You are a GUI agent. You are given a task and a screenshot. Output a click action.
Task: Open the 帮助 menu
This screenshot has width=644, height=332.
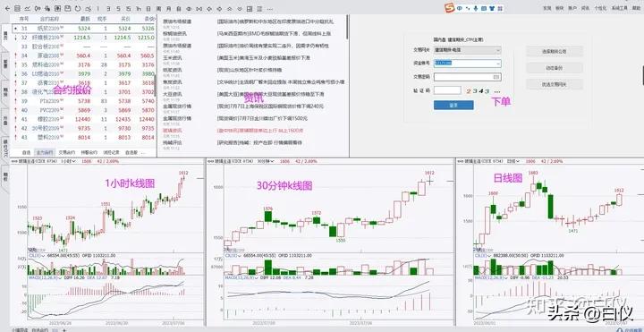[635, 8]
